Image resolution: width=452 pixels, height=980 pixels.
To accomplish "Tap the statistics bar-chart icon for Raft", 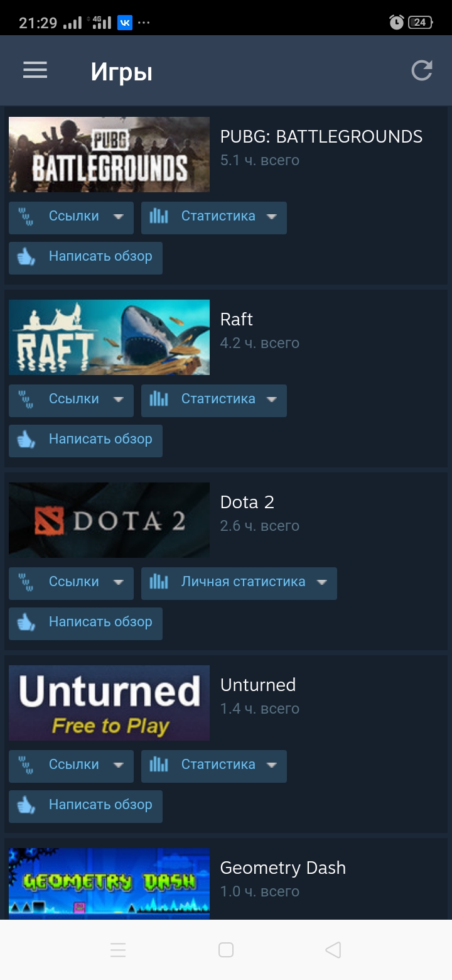I will pyautogui.click(x=159, y=399).
